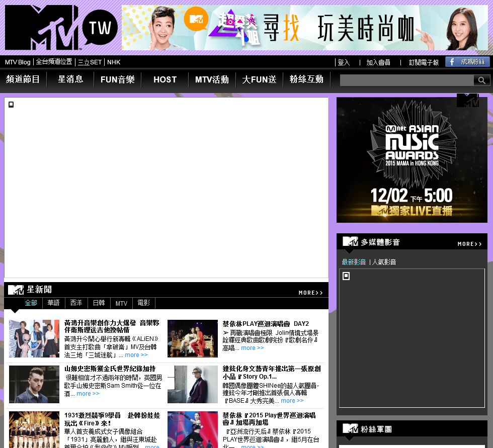This screenshot has height=448, width=493.
Task: Open the 鐘鉉 photo thumbnail
Action: 192,384
